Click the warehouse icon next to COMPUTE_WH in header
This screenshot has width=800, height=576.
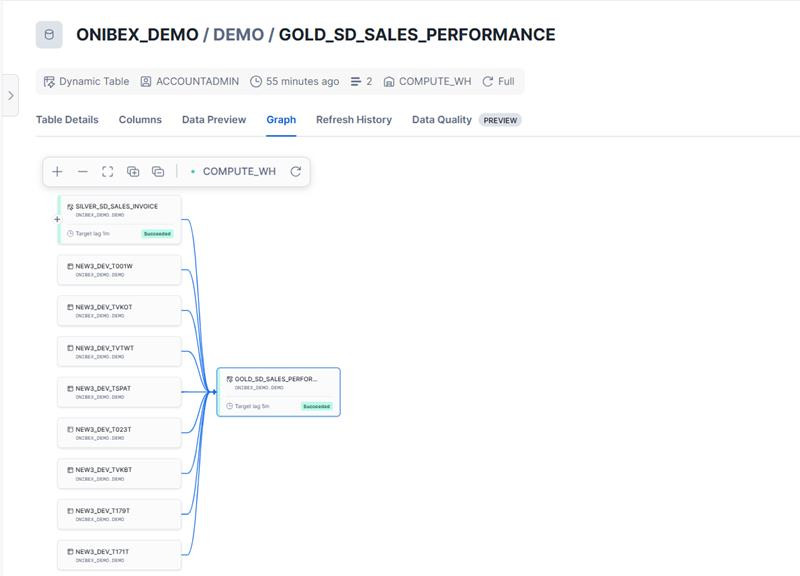(389, 82)
